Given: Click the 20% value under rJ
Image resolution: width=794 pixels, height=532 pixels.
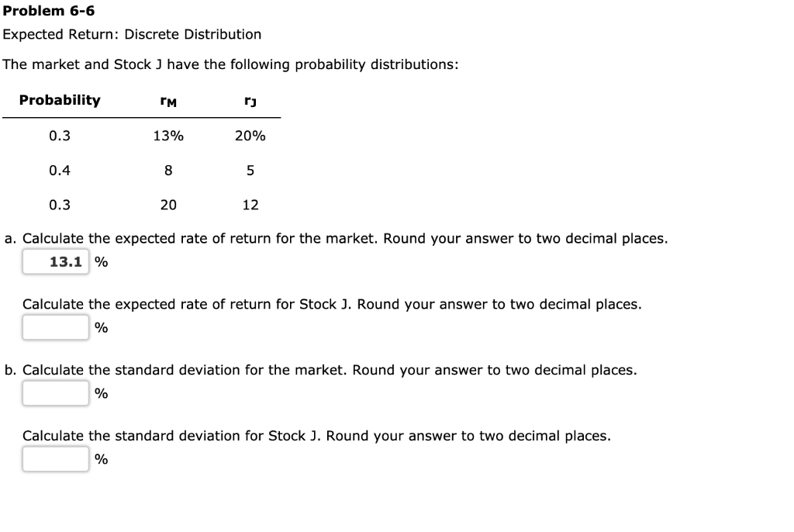Looking at the screenshot, I should 248,135.
